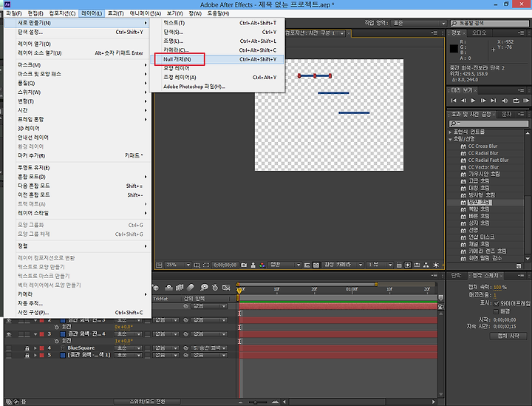Viewport: 532px width, 406px height.
Task: Unlock the BlueSquare layer lock icon
Action: [x=27, y=348]
